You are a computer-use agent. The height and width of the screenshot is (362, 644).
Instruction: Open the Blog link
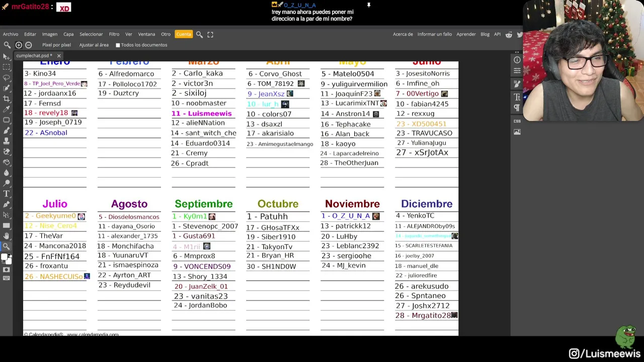click(x=485, y=34)
